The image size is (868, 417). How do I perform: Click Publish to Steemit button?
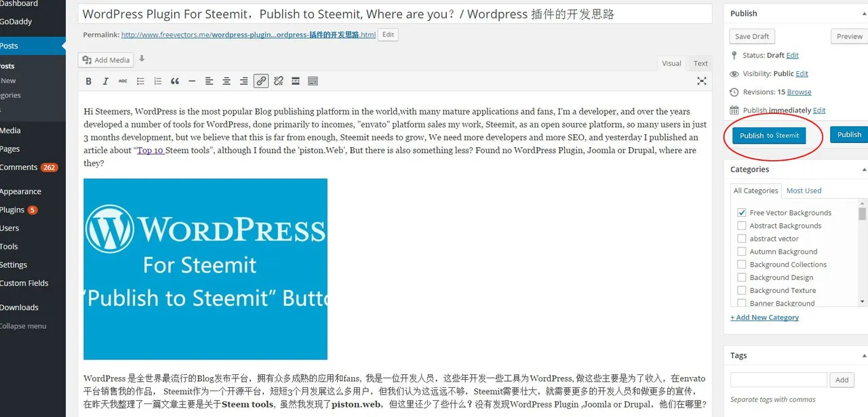click(x=769, y=135)
